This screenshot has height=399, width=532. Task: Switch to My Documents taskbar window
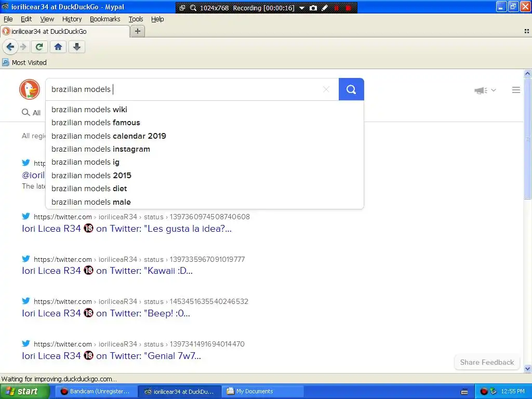pyautogui.click(x=262, y=392)
